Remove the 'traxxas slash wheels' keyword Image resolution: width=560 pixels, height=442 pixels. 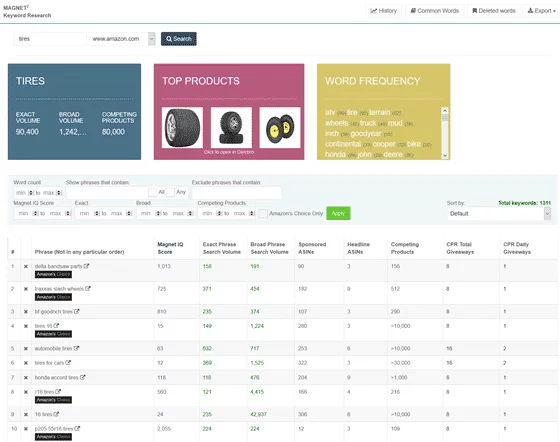(x=26, y=289)
